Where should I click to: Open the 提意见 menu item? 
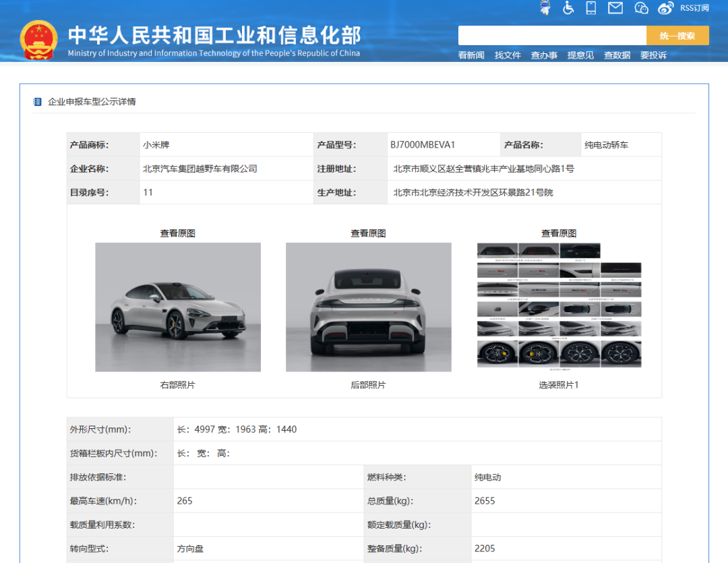click(580, 55)
